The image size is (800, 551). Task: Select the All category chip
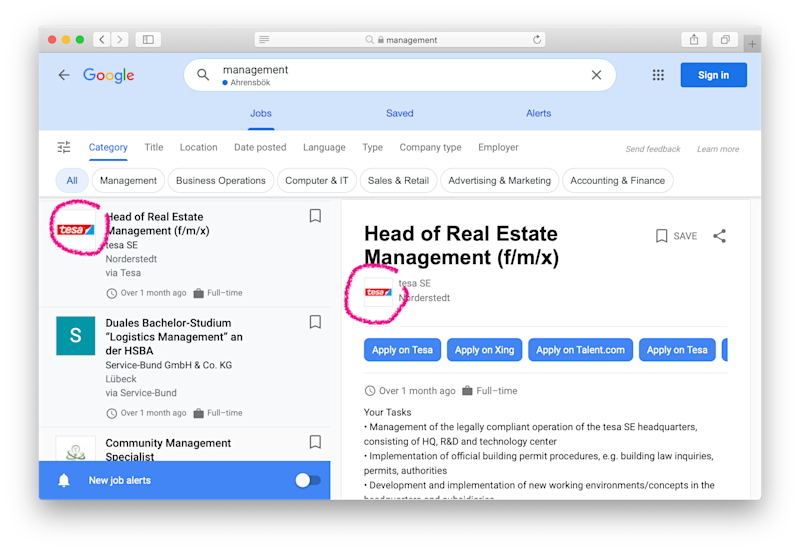pyautogui.click(x=72, y=181)
